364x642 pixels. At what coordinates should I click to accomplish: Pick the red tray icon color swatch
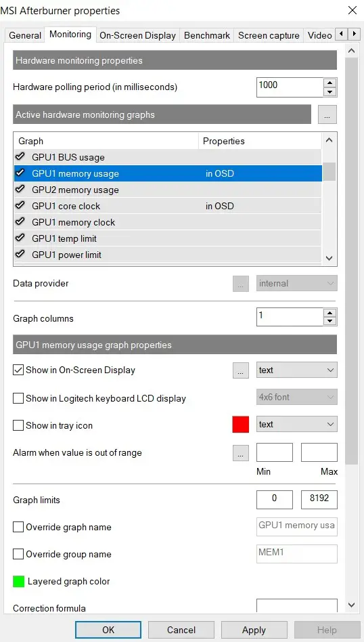[240, 424]
